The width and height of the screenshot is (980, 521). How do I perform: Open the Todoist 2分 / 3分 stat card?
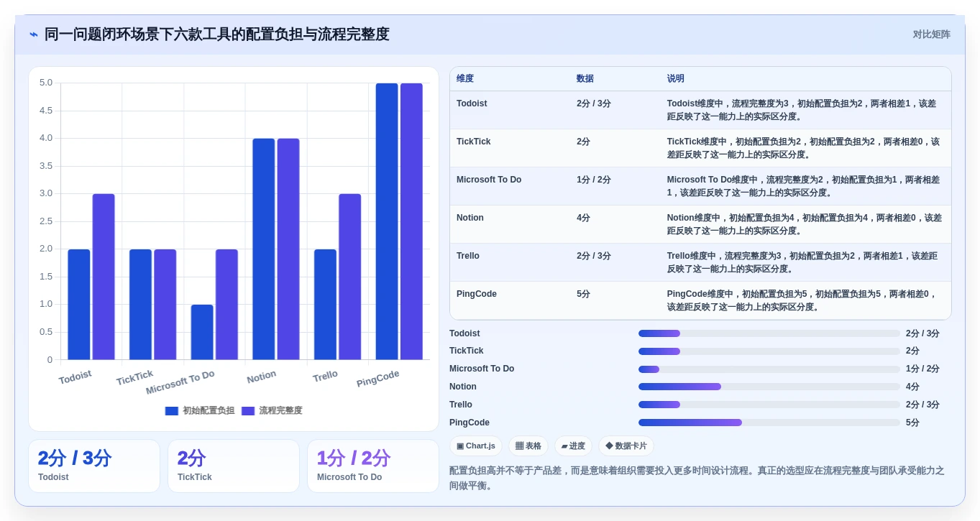click(x=94, y=466)
